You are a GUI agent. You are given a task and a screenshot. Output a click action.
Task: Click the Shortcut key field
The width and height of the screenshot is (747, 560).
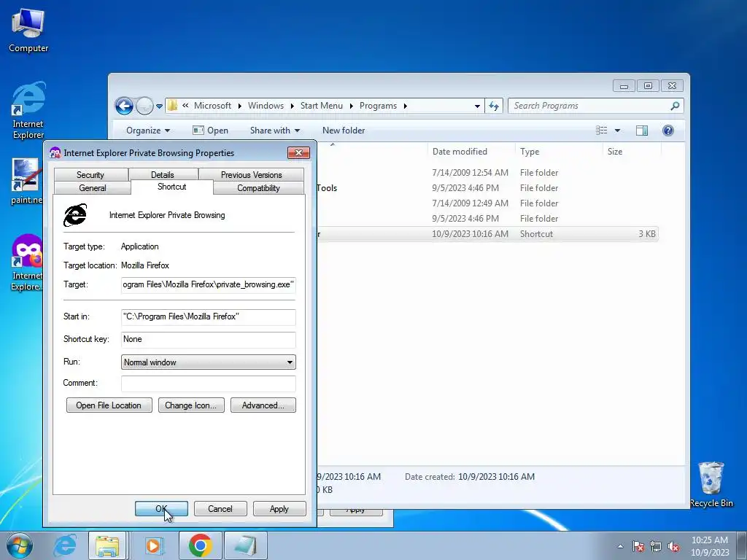coord(208,340)
